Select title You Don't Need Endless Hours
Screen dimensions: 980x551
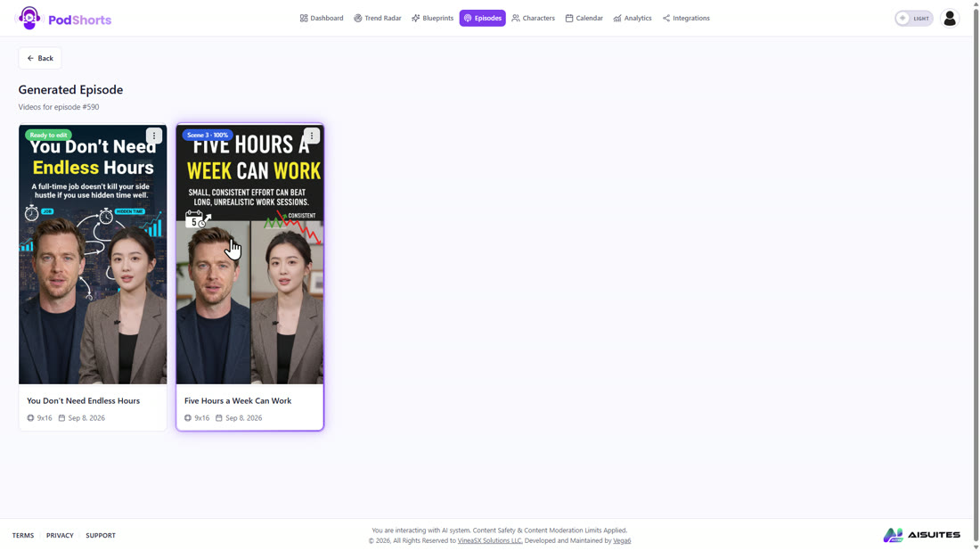coord(83,401)
